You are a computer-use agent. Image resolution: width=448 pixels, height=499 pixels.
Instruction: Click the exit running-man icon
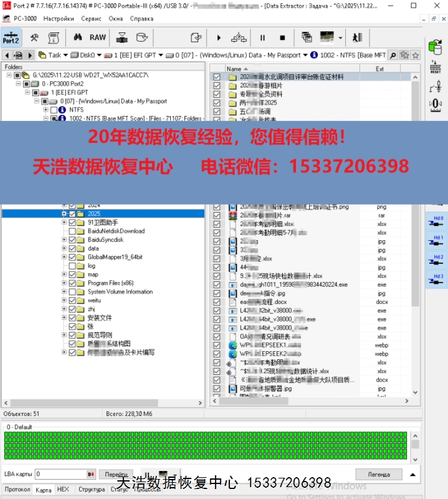pos(357,37)
